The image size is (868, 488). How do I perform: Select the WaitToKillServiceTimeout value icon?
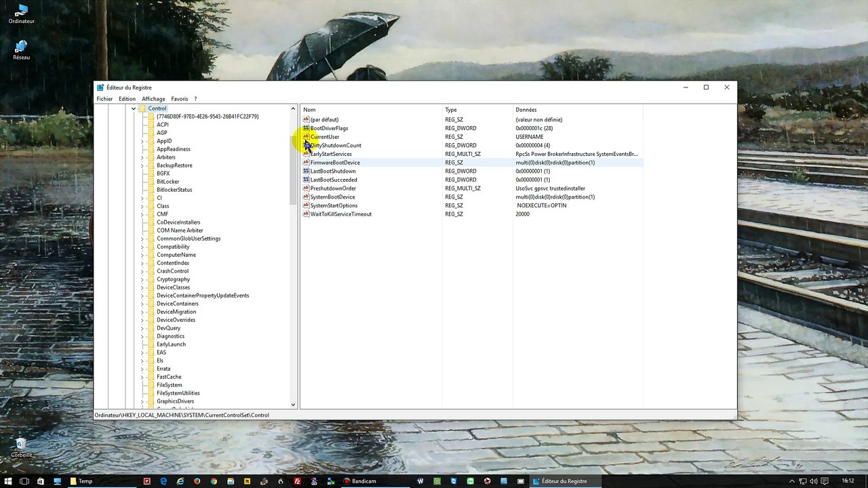click(x=306, y=214)
